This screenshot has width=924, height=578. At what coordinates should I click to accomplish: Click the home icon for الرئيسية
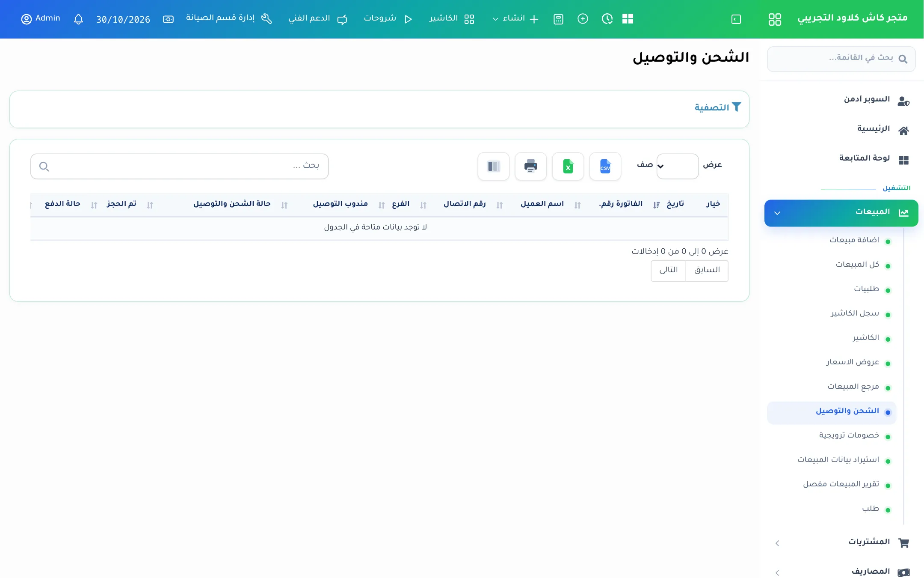point(903,131)
